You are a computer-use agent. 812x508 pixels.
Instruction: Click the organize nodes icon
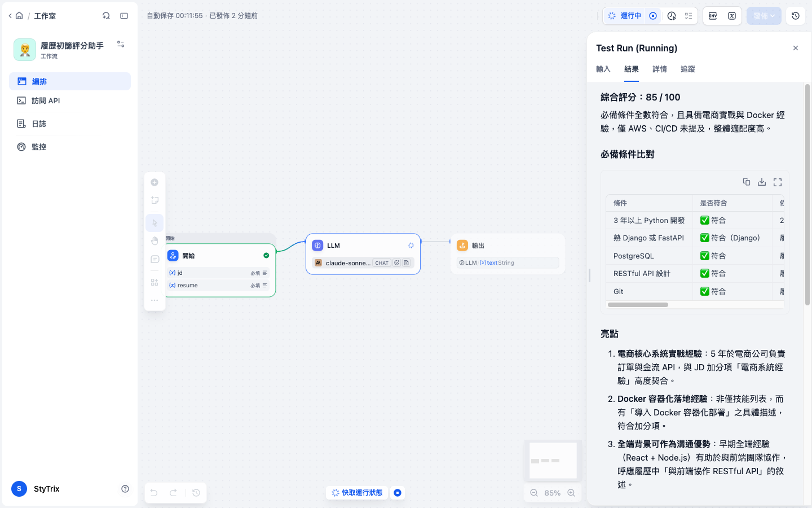(155, 282)
